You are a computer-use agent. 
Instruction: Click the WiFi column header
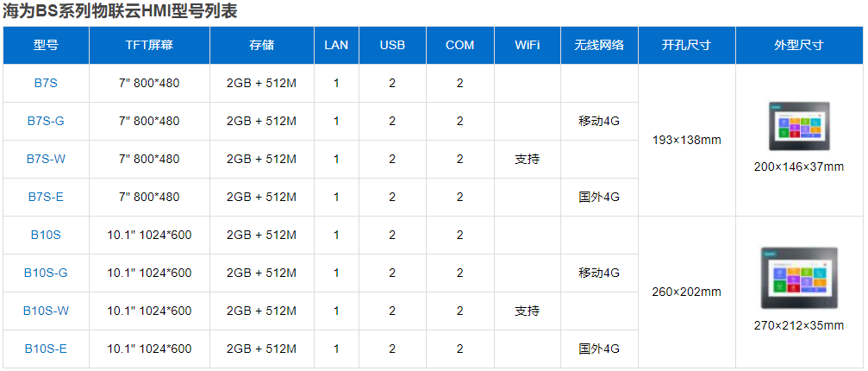click(527, 46)
